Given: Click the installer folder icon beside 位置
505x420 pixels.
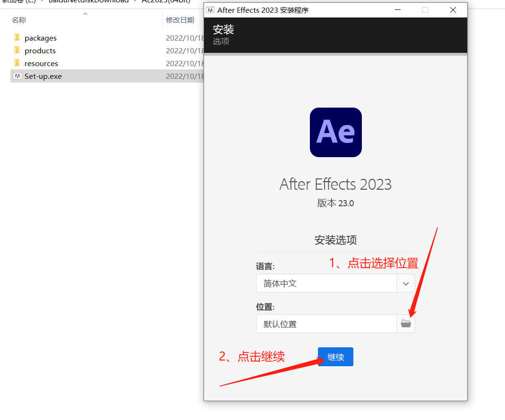Looking at the screenshot, I should pyautogui.click(x=406, y=324).
